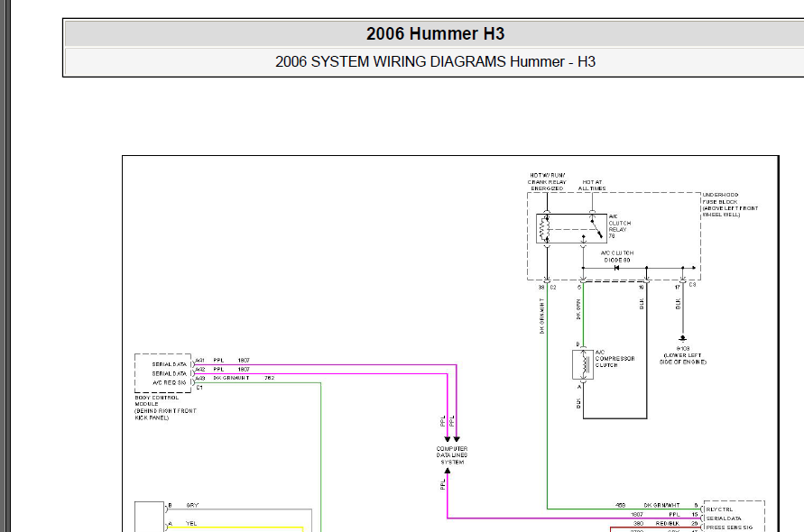Click the A/C Clutch Relay symbol

(x=571, y=229)
